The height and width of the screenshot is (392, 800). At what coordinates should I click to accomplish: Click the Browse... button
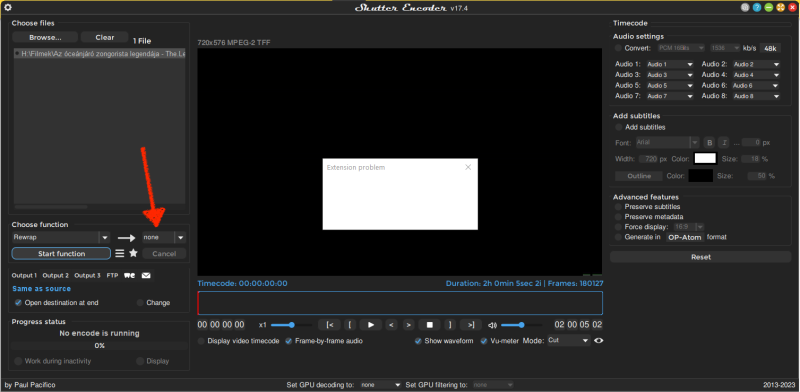coord(45,37)
